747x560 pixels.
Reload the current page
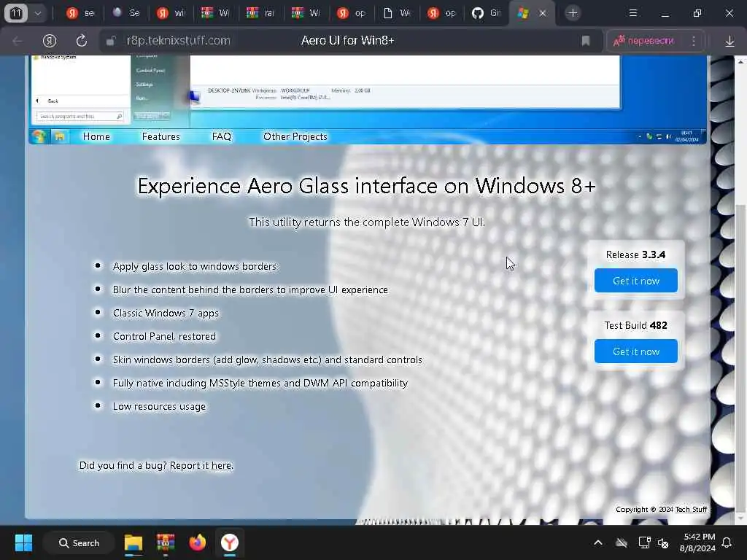click(82, 41)
